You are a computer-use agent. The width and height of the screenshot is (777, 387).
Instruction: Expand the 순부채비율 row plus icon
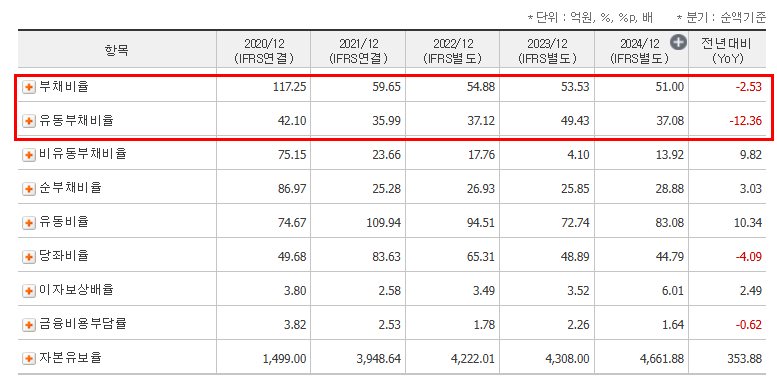coord(29,189)
